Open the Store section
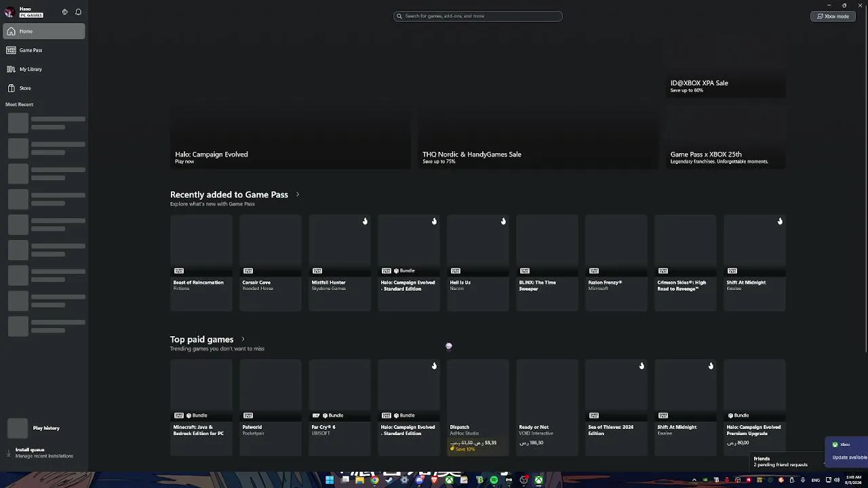The width and height of the screenshot is (868, 488). 44,88
